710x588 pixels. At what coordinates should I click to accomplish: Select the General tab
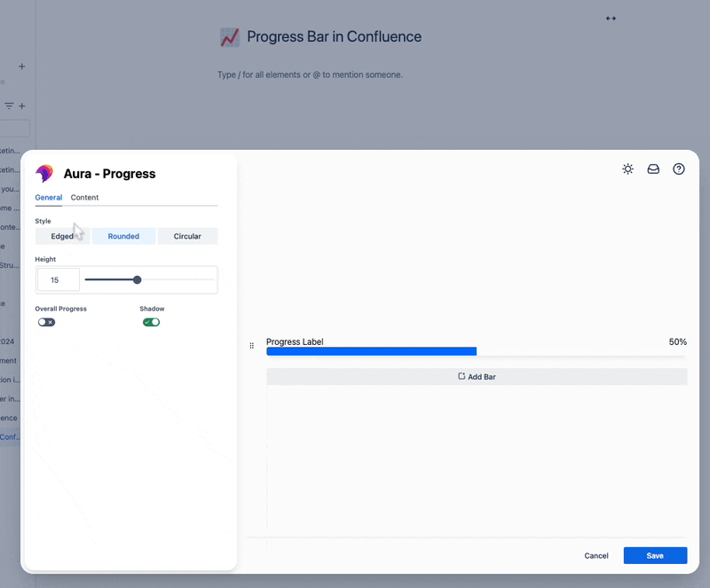[x=49, y=197]
